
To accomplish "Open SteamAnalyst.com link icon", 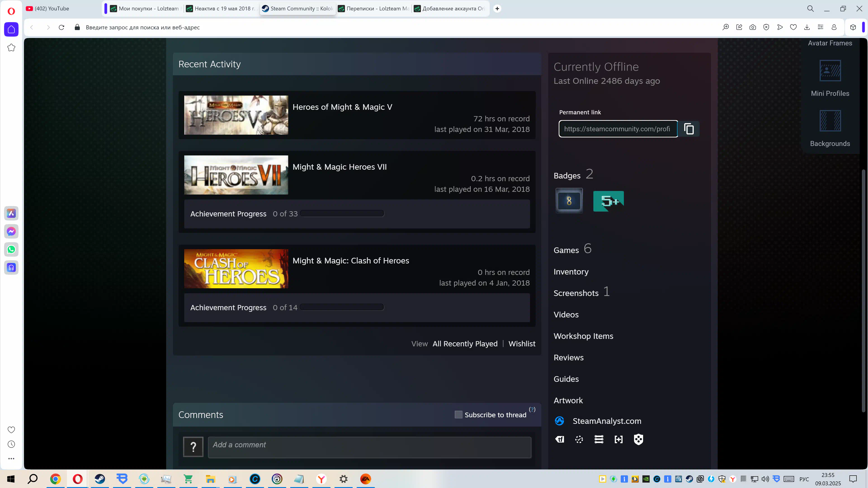I will point(559,421).
